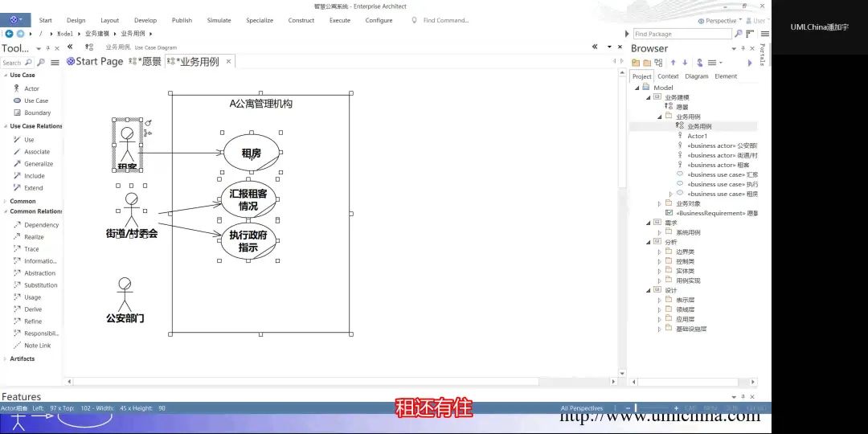Select the 汇报租客情况 use case in the diagram
Screen dimensions: 868x434
(x=248, y=199)
